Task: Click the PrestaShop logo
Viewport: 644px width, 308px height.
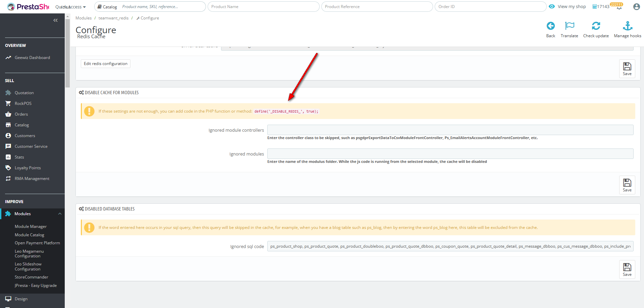Action: pos(28,7)
